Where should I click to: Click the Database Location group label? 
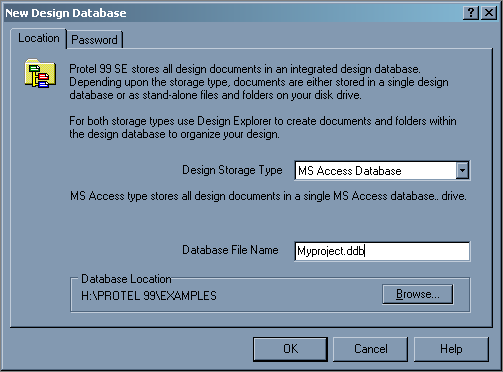coord(126,279)
